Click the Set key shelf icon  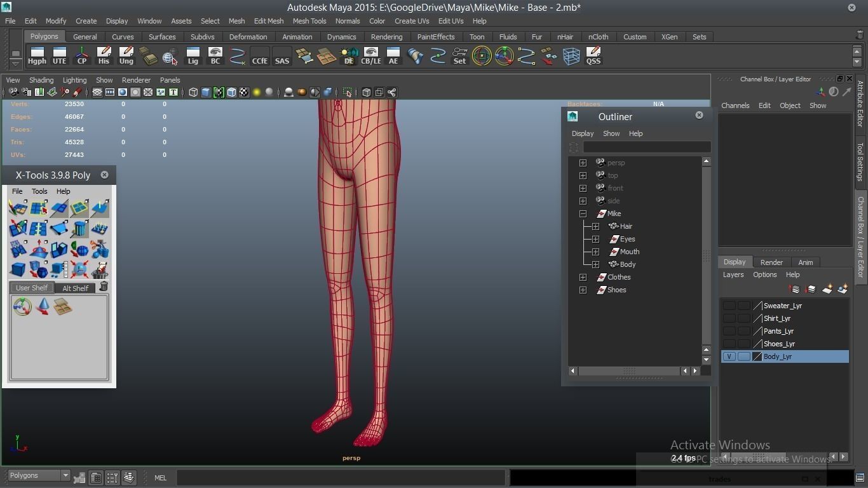tap(459, 56)
